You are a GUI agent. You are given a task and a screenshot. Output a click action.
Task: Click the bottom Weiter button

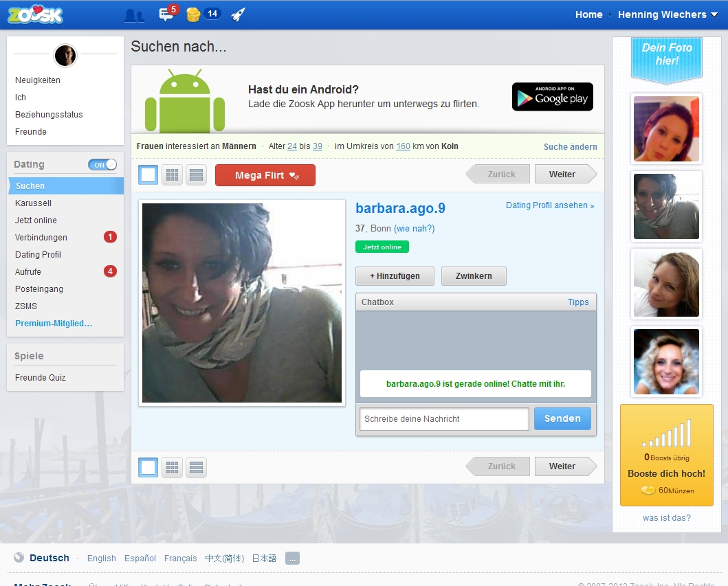[566, 466]
